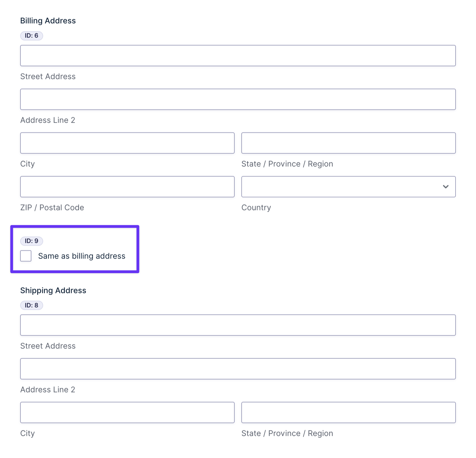The width and height of the screenshot is (476, 458).
Task: Click the shipping City input field
Action: click(127, 412)
